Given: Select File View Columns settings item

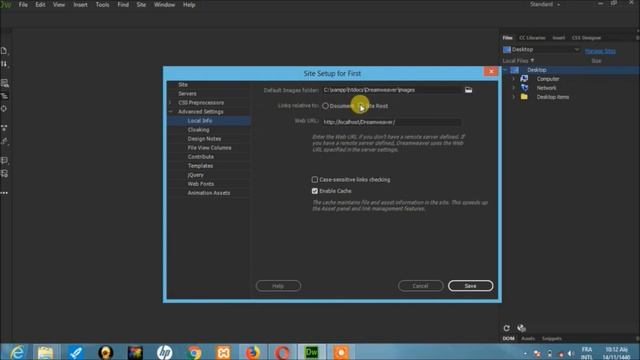Looking at the screenshot, I should 209,148.
